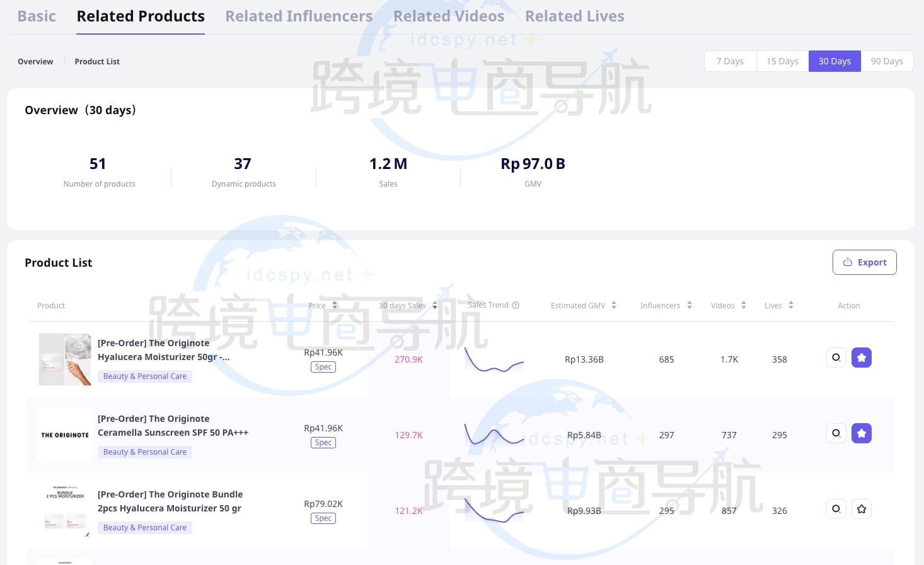Sort table by Influencers count
The height and width of the screenshot is (565, 924).
pos(689,305)
